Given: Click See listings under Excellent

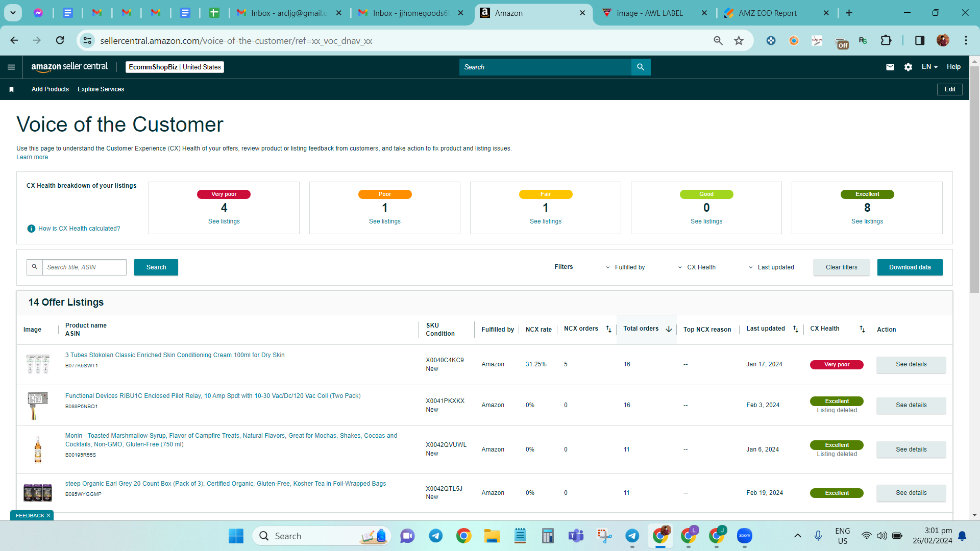Looking at the screenshot, I should click(x=867, y=221).
